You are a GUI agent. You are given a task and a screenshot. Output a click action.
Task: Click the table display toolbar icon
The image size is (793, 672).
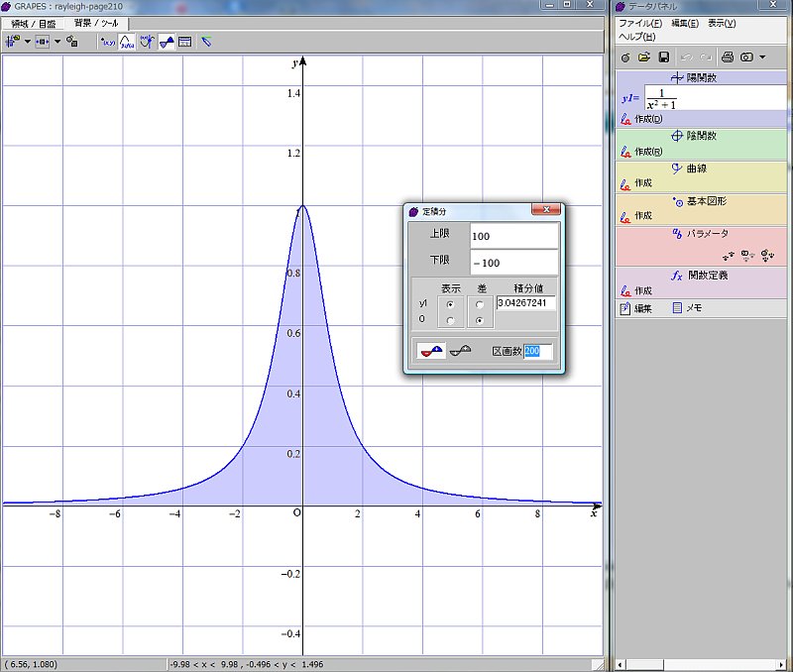(x=185, y=42)
